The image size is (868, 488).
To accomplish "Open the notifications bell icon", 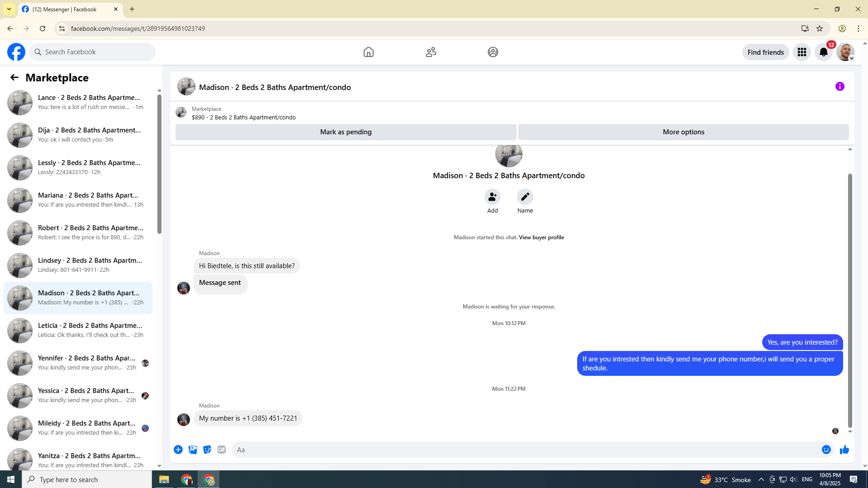I will coord(824,52).
